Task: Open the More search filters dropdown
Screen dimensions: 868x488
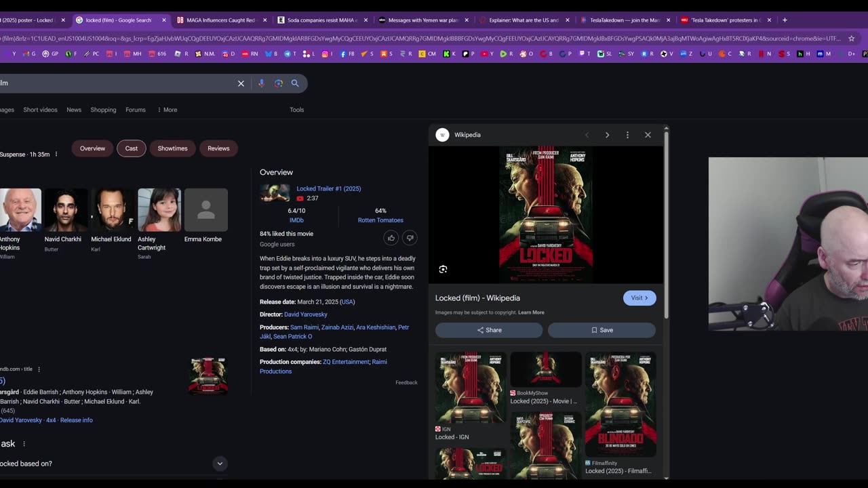Action: [x=167, y=110]
